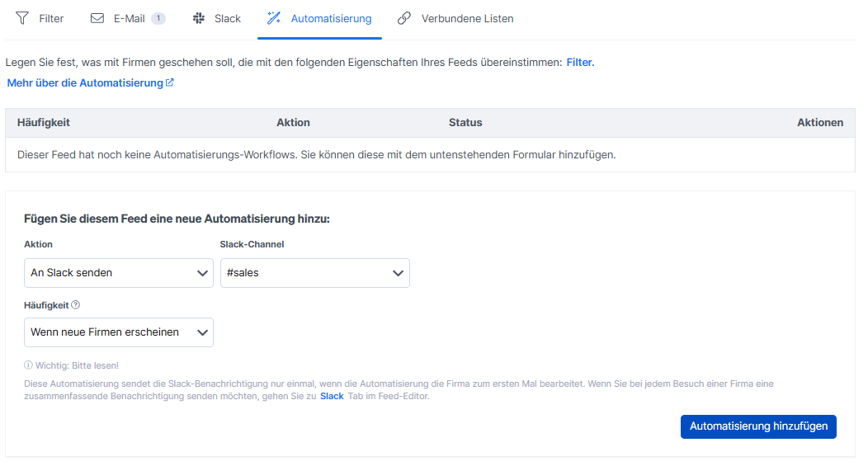Click the Slack link in the notice text

tap(332, 396)
